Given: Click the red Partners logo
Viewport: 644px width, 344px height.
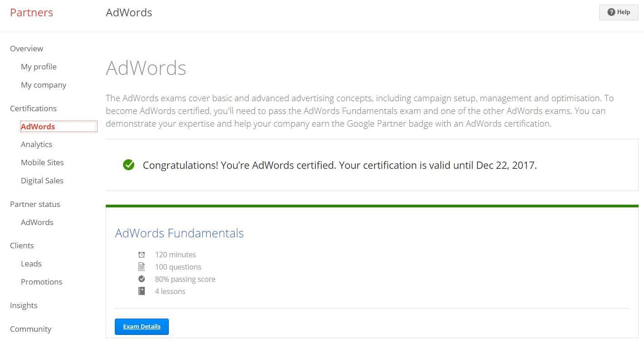Looking at the screenshot, I should pos(31,12).
